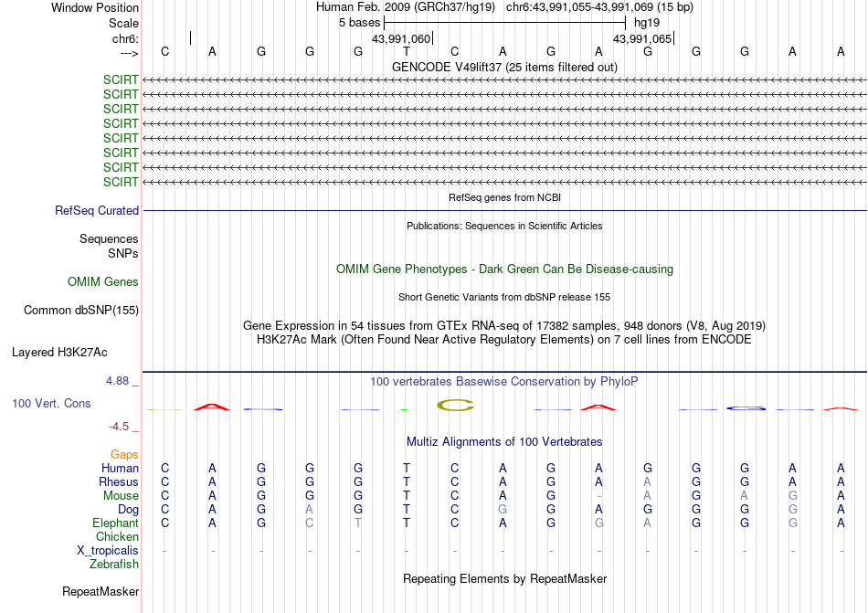This screenshot has width=868, height=613.
Task: Select the Zebrafish alignment row label
Action: 114,564
